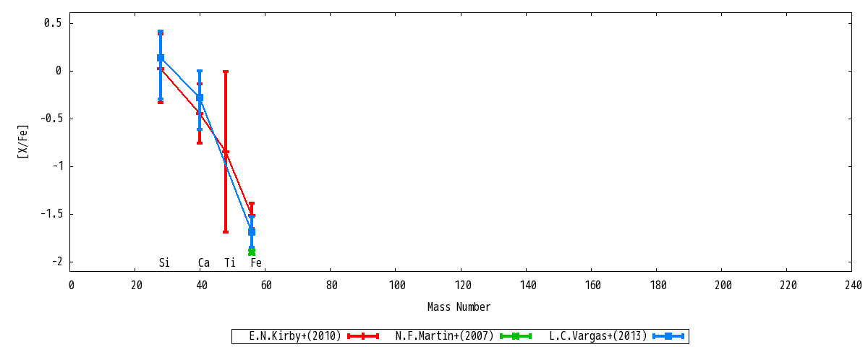Click x-axis tick label 200

click(723, 286)
